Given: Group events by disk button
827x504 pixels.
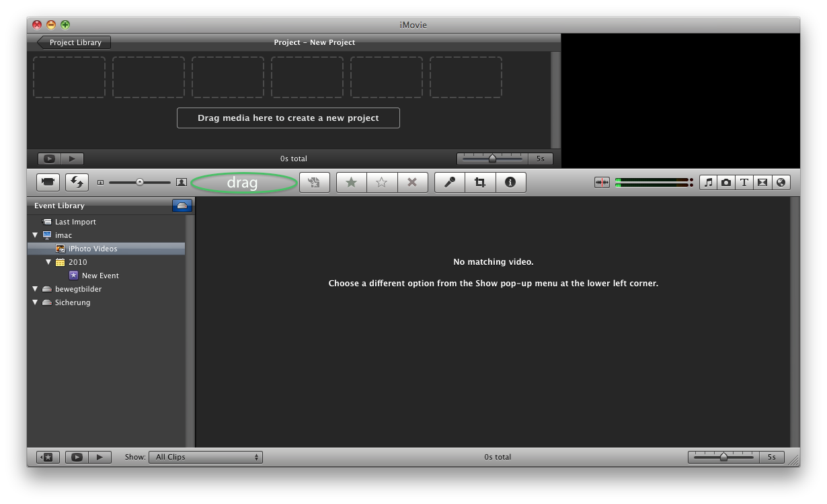Looking at the screenshot, I should coord(182,206).
